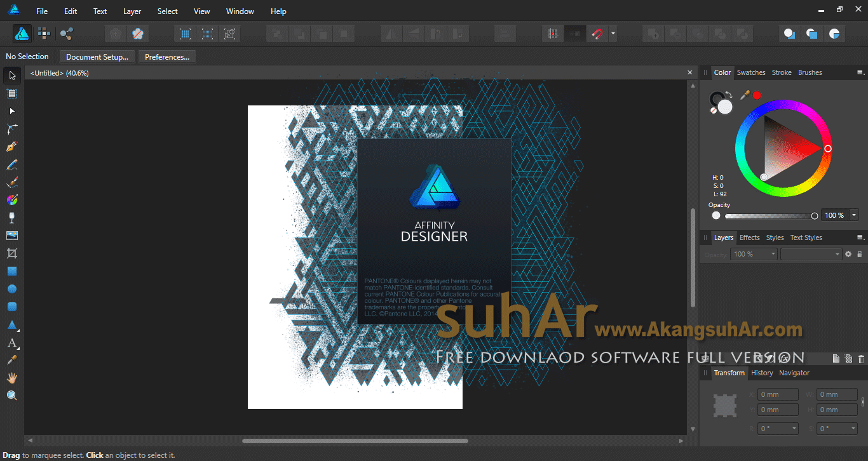Close the Untitled document tab
Screen dimensions: 868x461
(x=690, y=73)
